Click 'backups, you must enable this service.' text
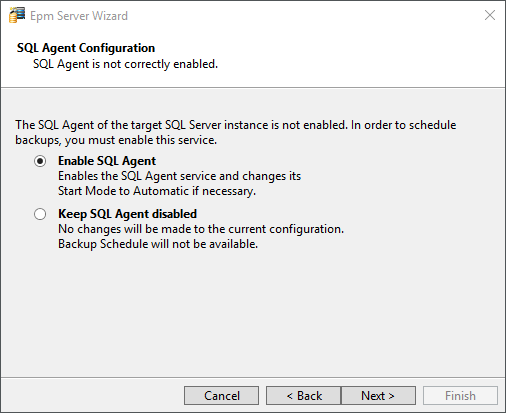The width and height of the screenshot is (506, 413). coord(116,140)
